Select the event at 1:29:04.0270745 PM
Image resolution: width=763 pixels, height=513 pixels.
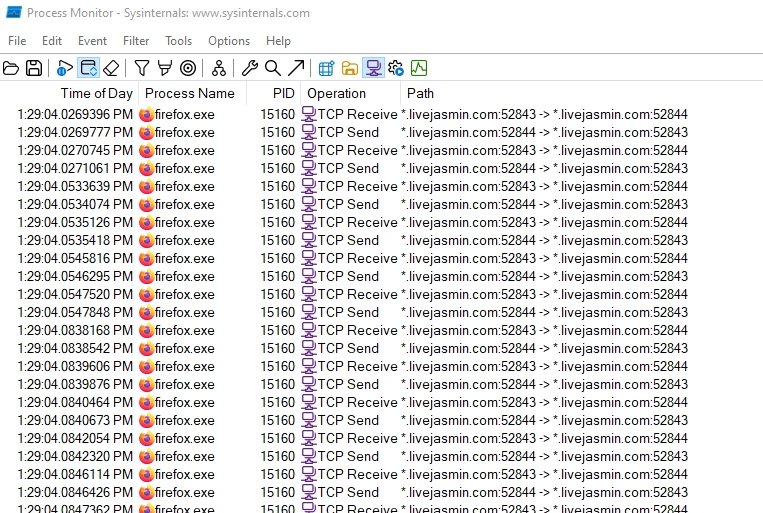click(x=382, y=150)
